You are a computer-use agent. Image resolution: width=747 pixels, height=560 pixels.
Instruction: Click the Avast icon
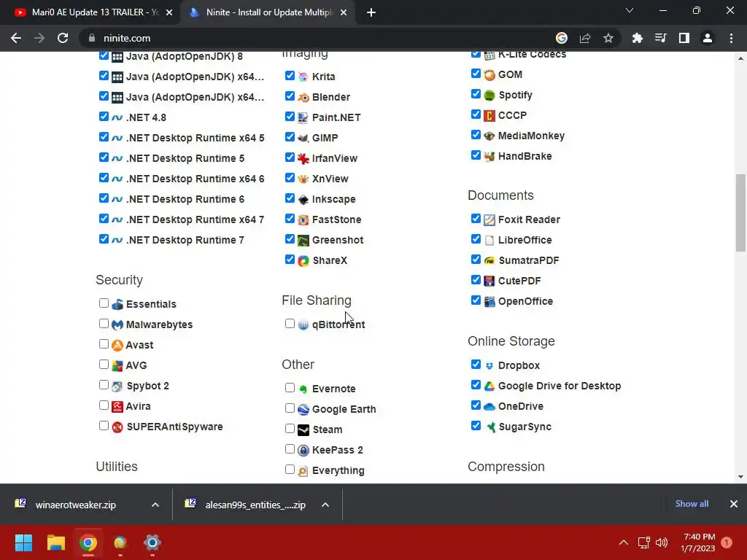tap(117, 345)
